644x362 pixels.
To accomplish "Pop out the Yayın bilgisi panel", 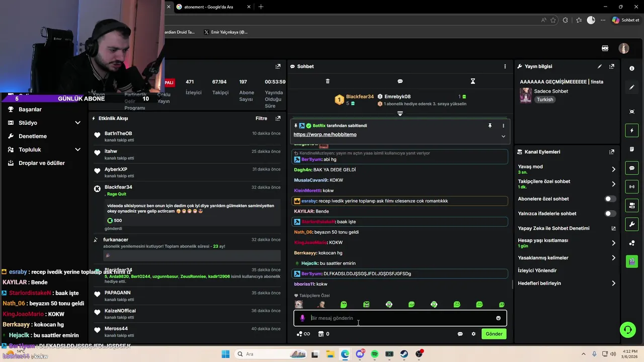I will [x=612, y=66].
